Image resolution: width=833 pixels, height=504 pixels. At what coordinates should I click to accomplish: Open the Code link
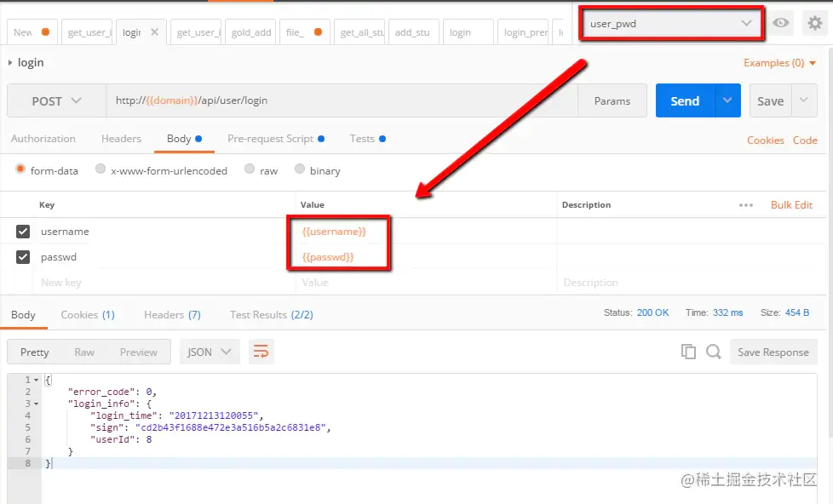805,140
